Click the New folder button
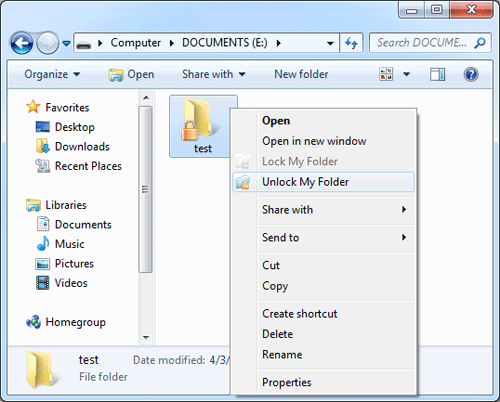This screenshot has width=500, height=402. click(x=301, y=74)
